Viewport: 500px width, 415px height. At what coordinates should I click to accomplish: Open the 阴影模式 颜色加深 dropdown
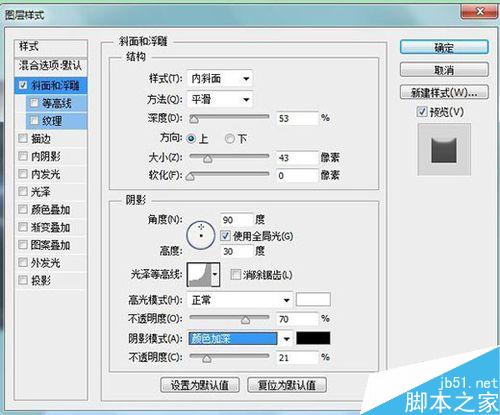[240, 339]
